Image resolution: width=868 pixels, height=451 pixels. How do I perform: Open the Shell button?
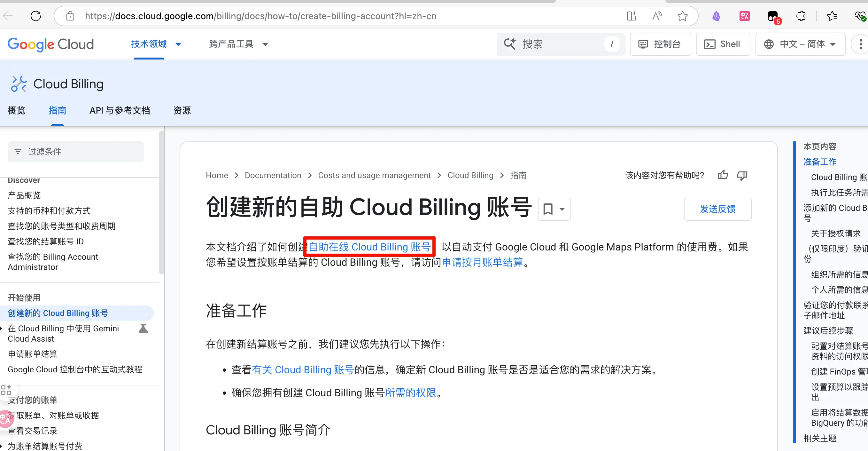723,44
